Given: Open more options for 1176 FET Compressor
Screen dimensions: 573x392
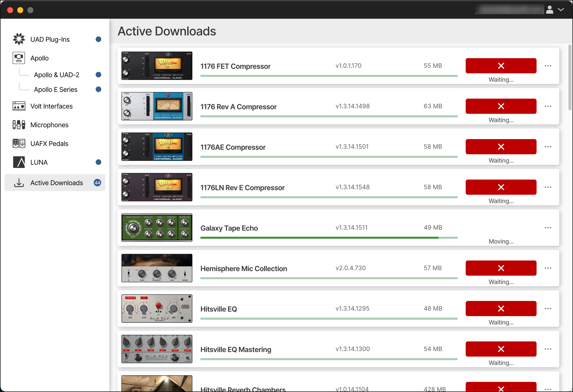Looking at the screenshot, I should tap(548, 66).
